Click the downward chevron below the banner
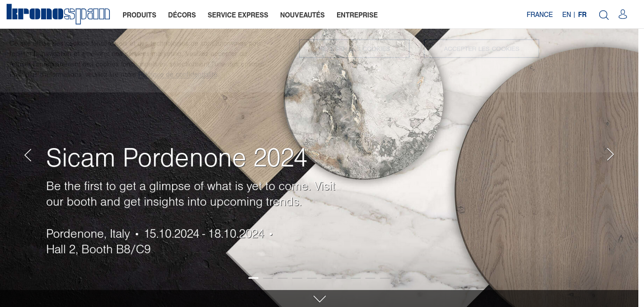The image size is (644, 307). pos(320,299)
